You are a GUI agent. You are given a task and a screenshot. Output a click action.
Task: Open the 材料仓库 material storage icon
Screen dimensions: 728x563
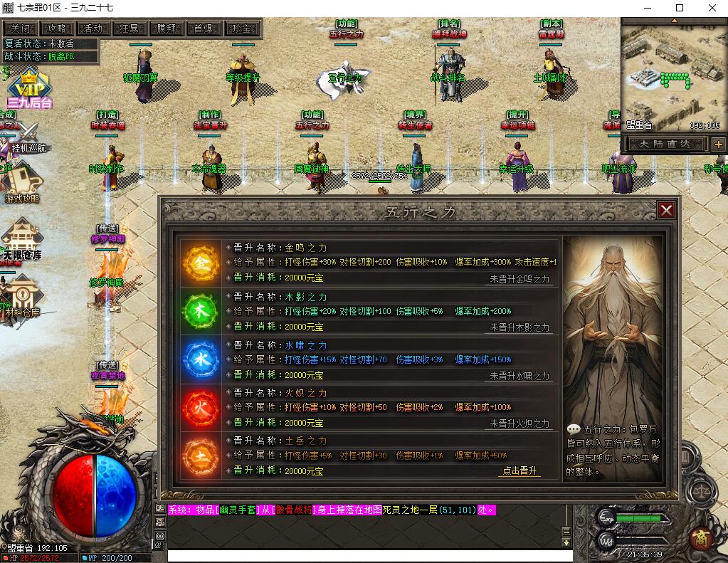(22, 298)
